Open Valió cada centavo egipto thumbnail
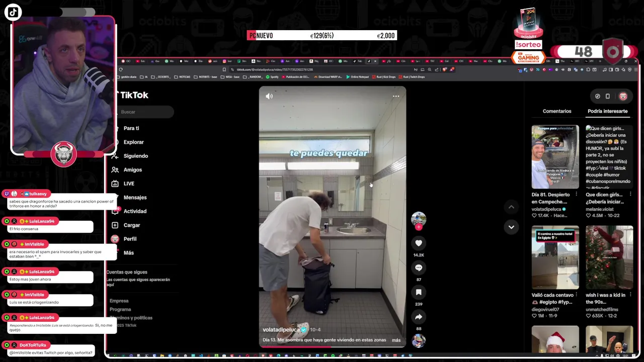 coord(555,257)
